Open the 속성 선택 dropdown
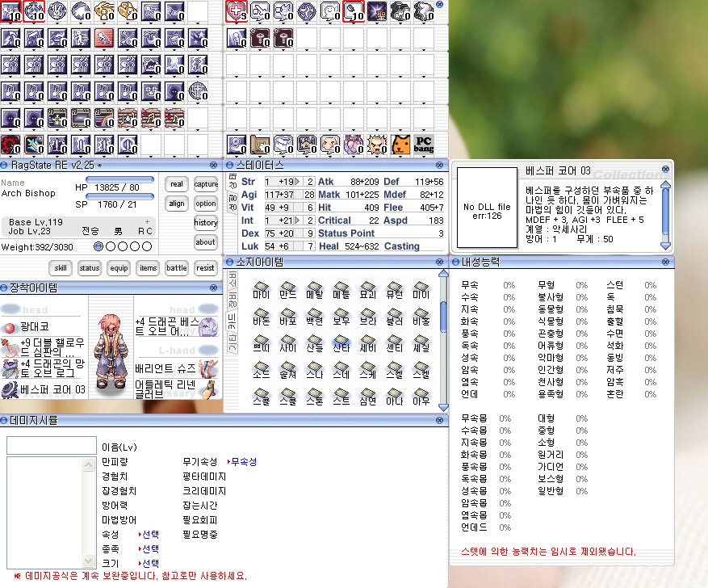This screenshot has height=588, width=708. (149, 535)
